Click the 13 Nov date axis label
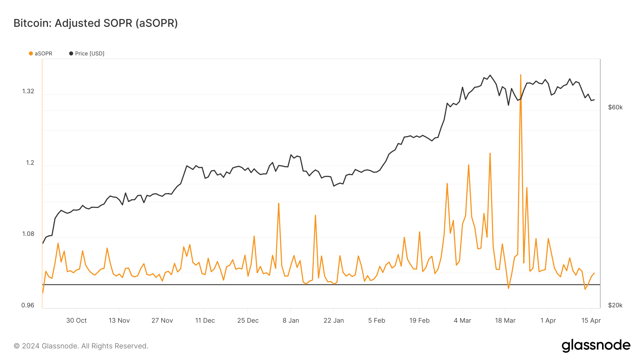Image resolution: width=644 pixels, height=362 pixels. pyautogui.click(x=119, y=321)
